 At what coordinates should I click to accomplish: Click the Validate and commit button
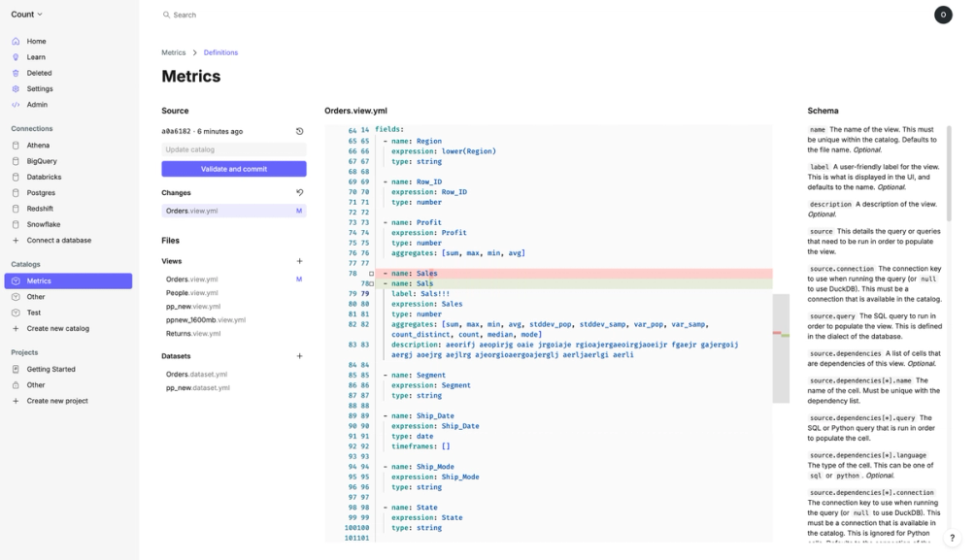pyautogui.click(x=233, y=169)
